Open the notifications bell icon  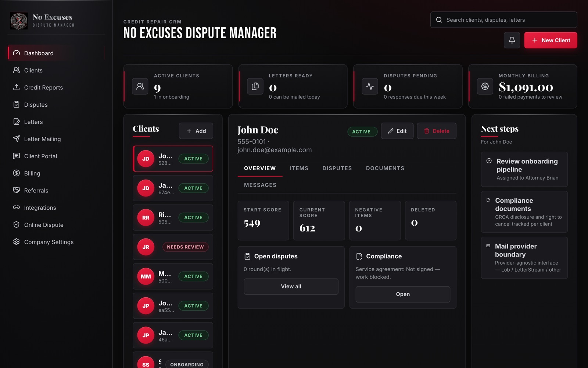pos(512,40)
